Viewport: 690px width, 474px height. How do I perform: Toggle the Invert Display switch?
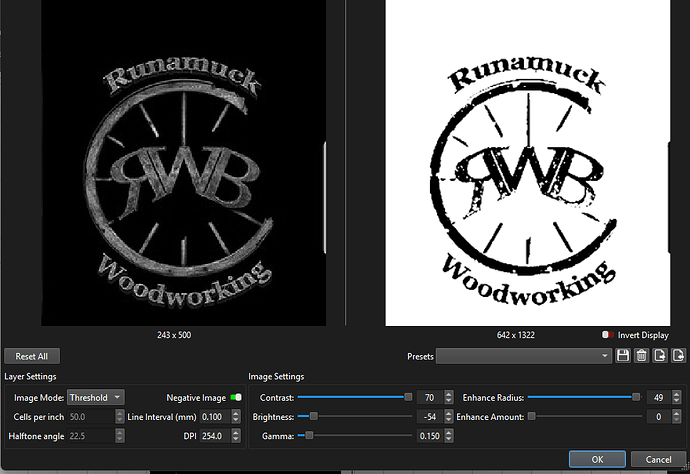607,335
